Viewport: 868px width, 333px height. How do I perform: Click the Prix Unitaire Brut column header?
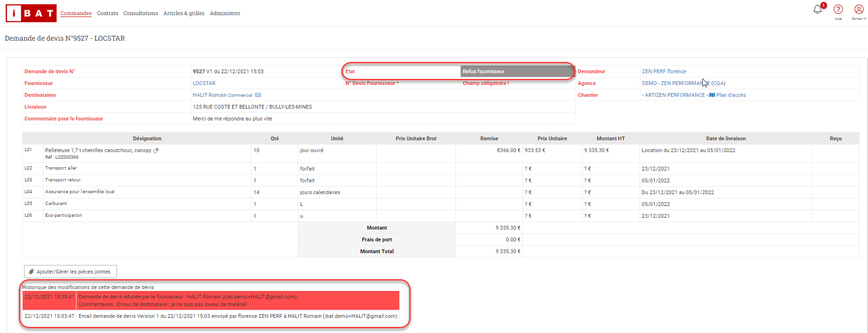pyautogui.click(x=416, y=138)
